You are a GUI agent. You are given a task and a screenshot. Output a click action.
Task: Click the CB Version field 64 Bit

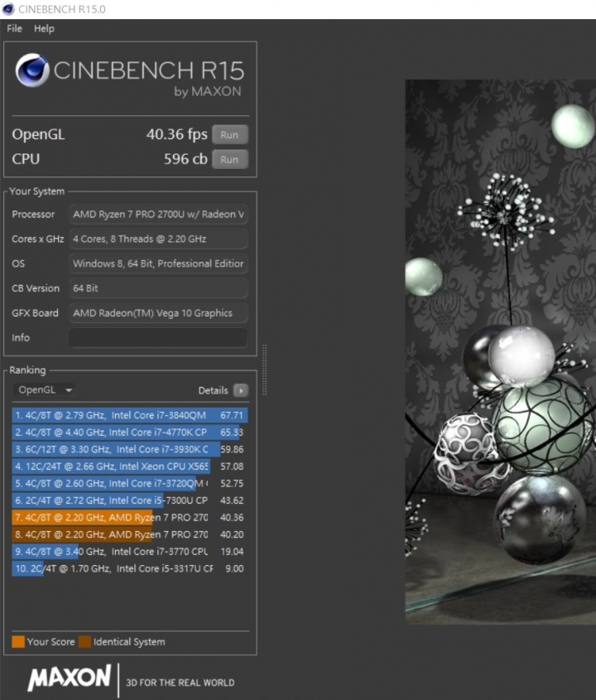click(158, 288)
